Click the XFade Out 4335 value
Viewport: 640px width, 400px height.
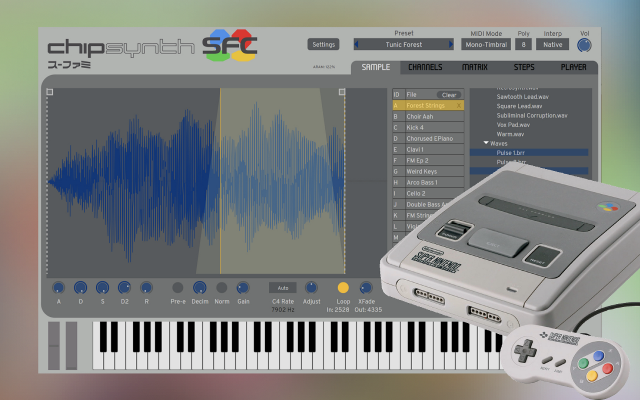(368, 310)
